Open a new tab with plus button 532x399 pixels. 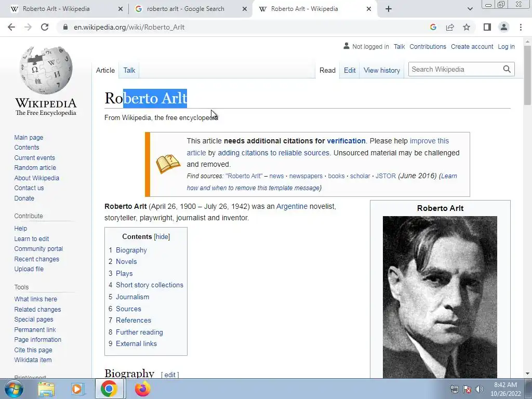[389, 9]
